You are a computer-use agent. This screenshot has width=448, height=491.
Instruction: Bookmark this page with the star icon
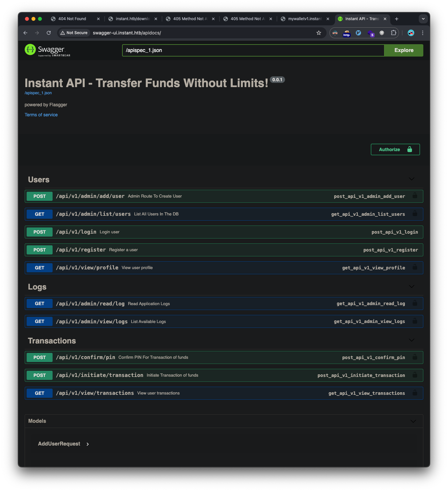pyautogui.click(x=319, y=33)
